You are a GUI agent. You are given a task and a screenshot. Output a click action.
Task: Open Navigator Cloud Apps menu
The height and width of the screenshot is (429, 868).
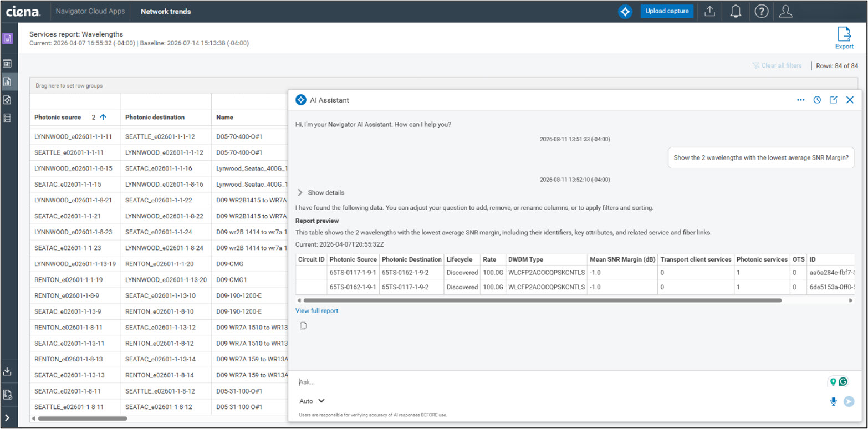(x=90, y=11)
